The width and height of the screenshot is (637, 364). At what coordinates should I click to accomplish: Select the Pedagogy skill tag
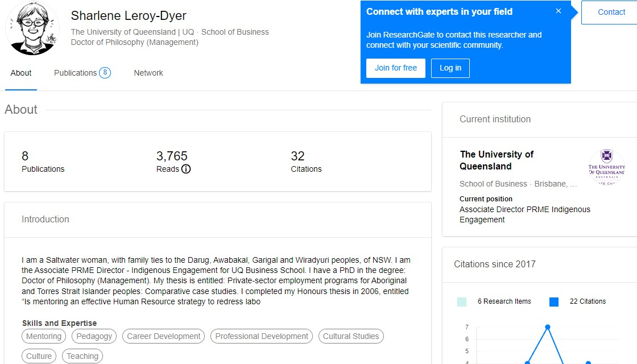click(94, 336)
